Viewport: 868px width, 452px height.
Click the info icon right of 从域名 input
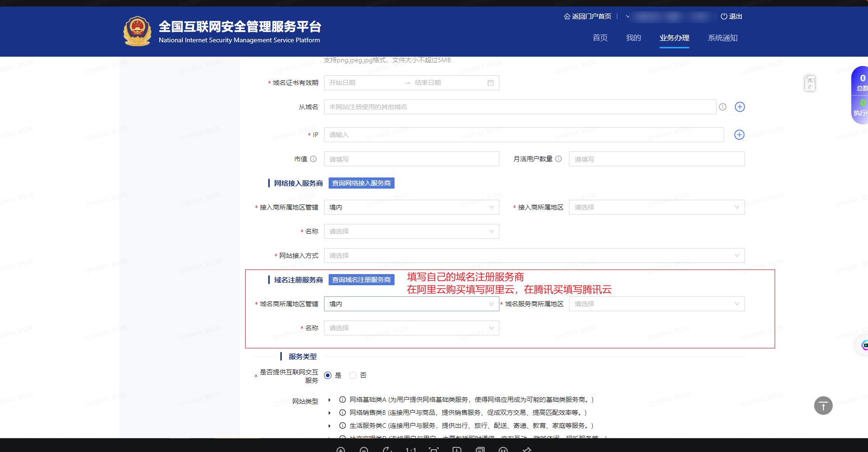pyautogui.click(x=723, y=107)
